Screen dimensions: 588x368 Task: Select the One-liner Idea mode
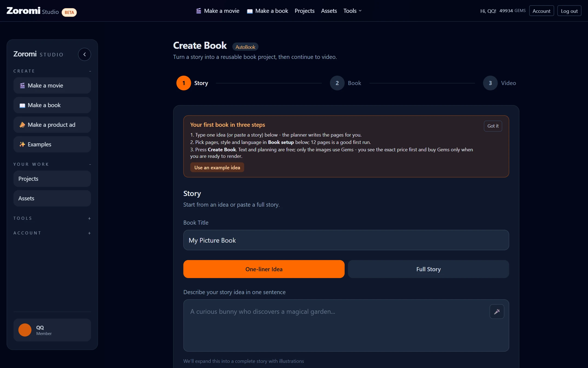(264, 269)
